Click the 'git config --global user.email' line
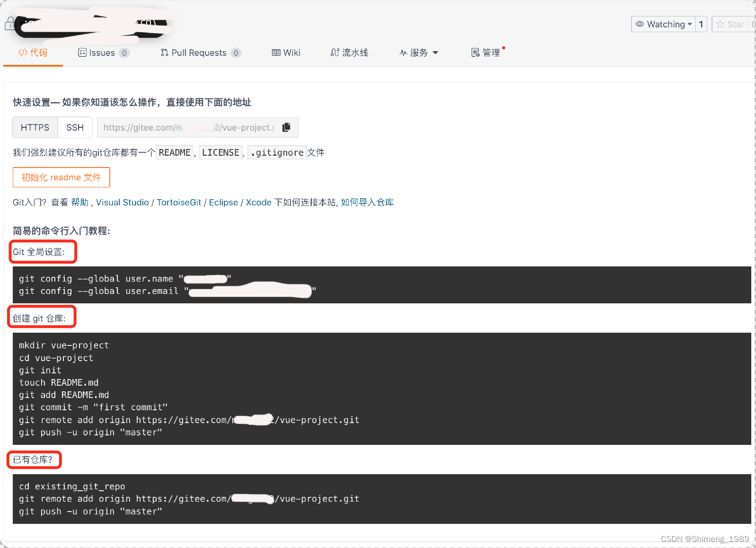Screen dimensions: 756x548 pos(167,291)
